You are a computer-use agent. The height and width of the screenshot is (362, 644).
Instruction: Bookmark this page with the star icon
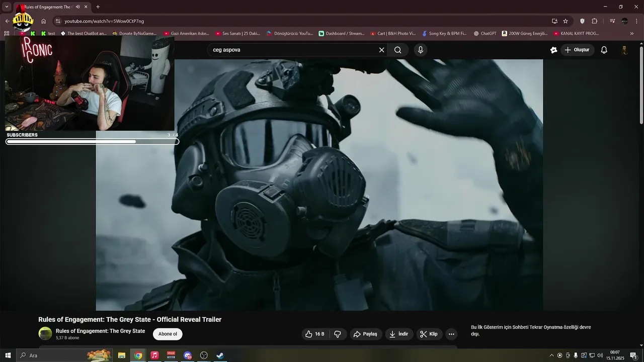coord(566,21)
